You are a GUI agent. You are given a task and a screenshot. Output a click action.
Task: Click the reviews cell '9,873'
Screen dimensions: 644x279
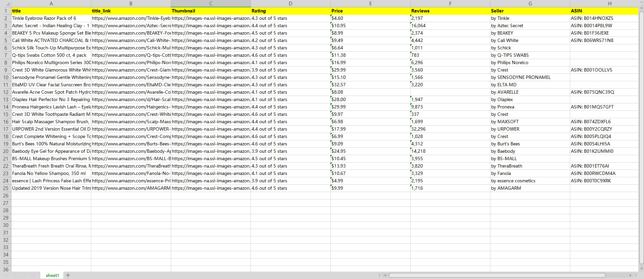click(x=450, y=107)
